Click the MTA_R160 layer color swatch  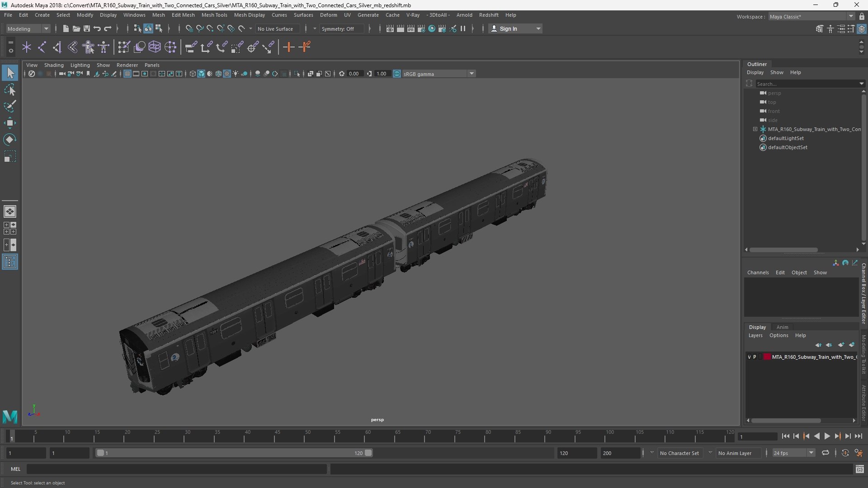767,357
